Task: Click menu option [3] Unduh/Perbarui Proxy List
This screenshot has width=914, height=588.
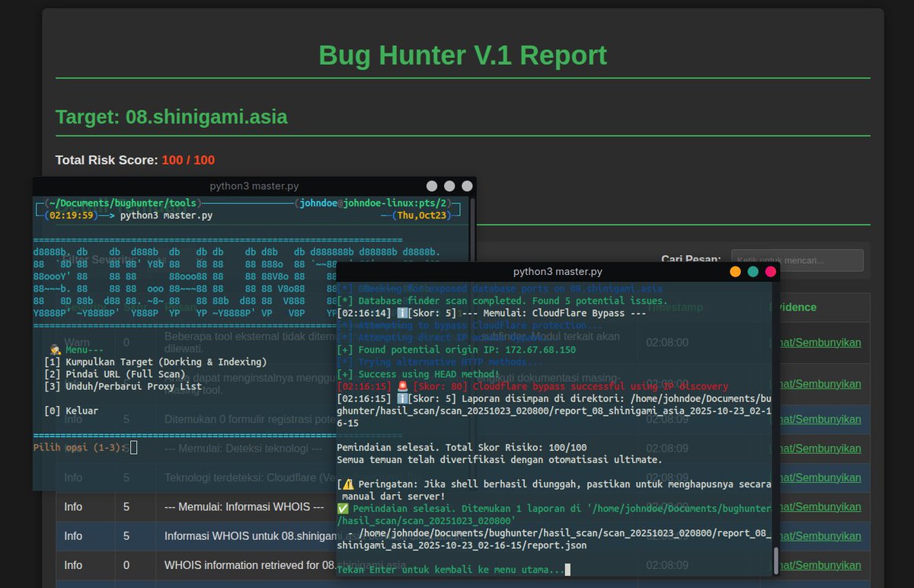Action: (x=123, y=386)
